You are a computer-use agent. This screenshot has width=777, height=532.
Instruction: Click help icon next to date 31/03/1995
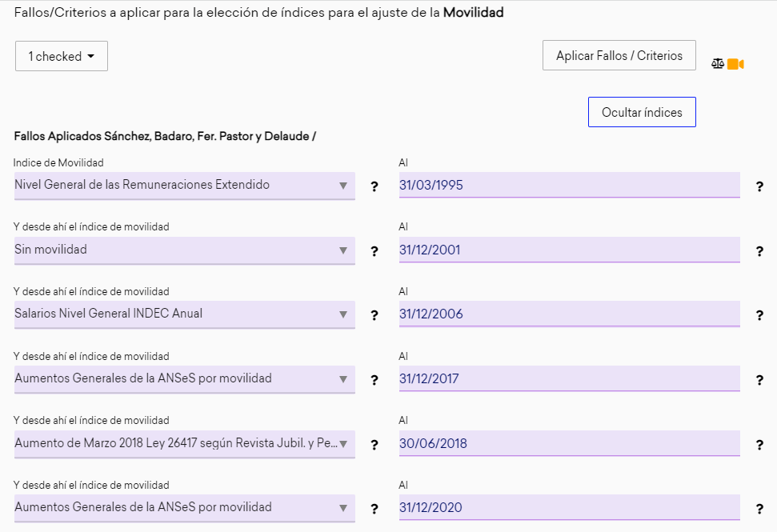(759, 186)
